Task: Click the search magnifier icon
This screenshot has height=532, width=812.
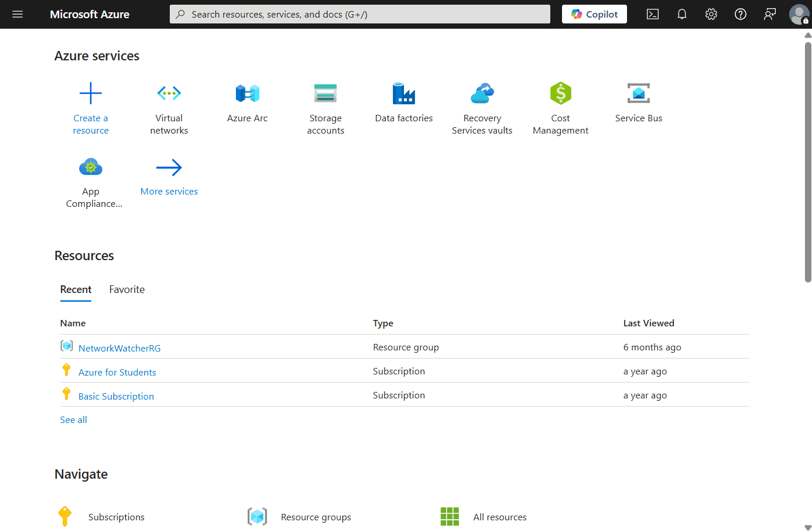Action: [180, 14]
